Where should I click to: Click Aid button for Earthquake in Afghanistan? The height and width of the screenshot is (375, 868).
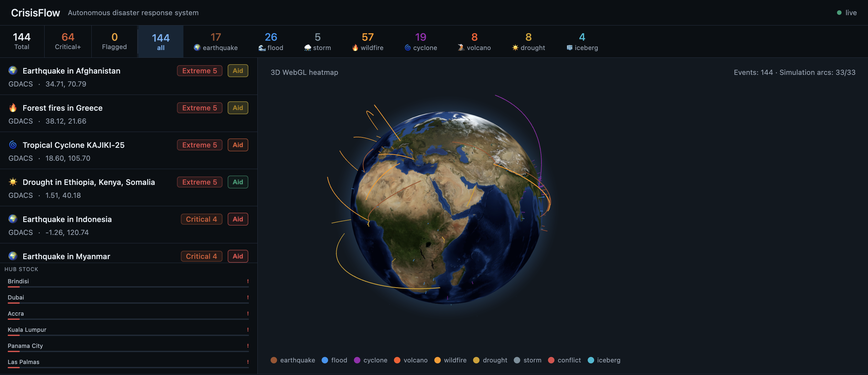tap(238, 71)
